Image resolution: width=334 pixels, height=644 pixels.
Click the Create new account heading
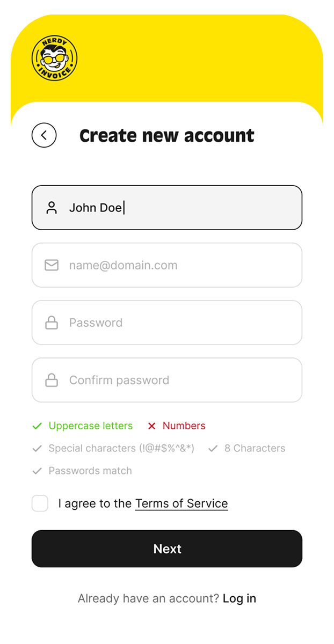pyautogui.click(x=167, y=136)
